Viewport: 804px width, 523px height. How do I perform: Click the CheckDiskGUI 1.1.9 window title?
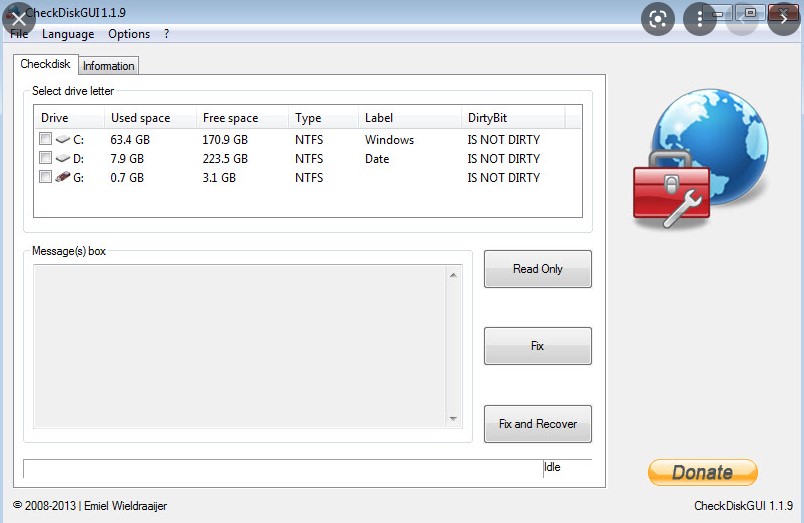(75, 12)
